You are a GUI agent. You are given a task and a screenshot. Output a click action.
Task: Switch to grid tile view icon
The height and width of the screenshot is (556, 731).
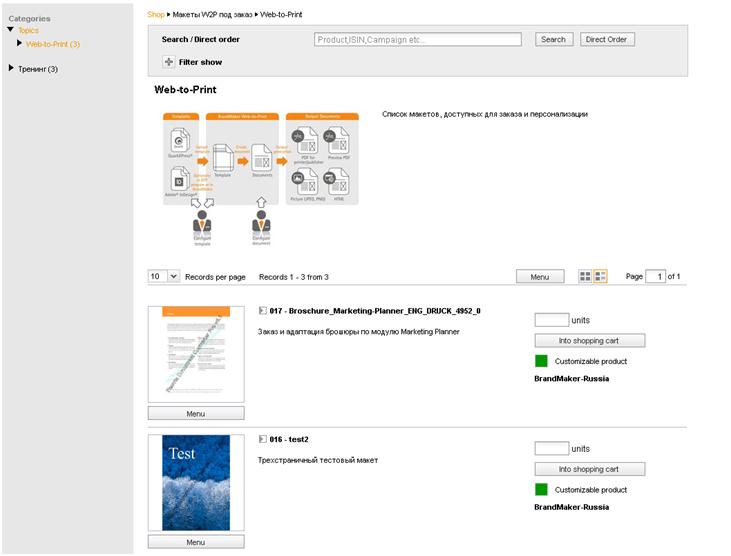[585, 276]
